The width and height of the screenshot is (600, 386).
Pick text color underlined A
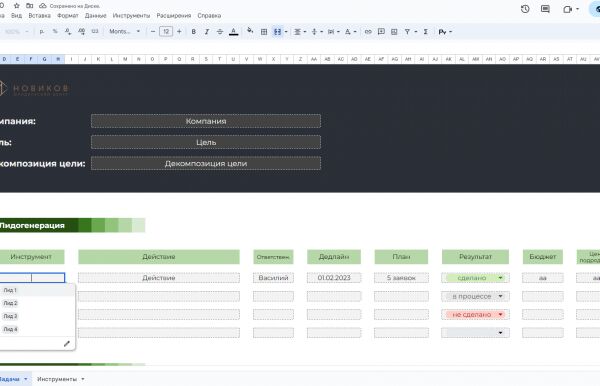233,31
